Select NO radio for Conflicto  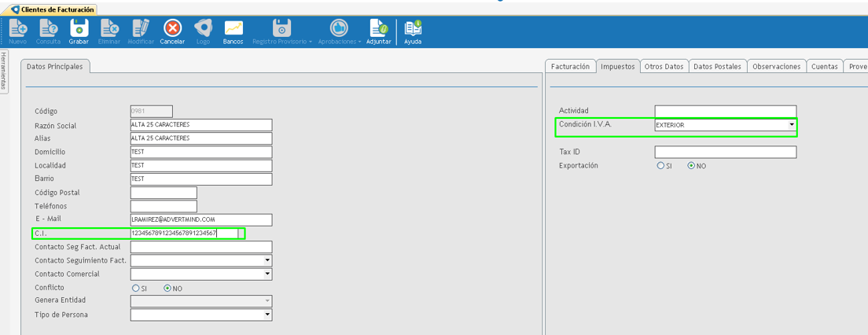(x=167, y=289)
